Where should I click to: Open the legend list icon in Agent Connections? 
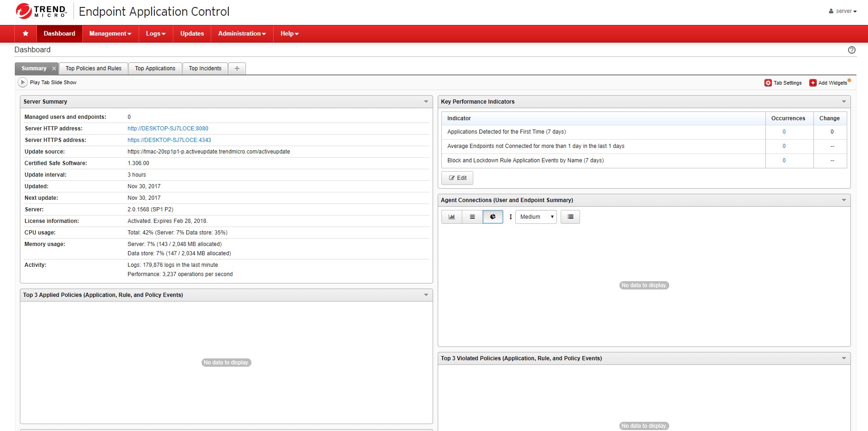click(x=570, y=216)
